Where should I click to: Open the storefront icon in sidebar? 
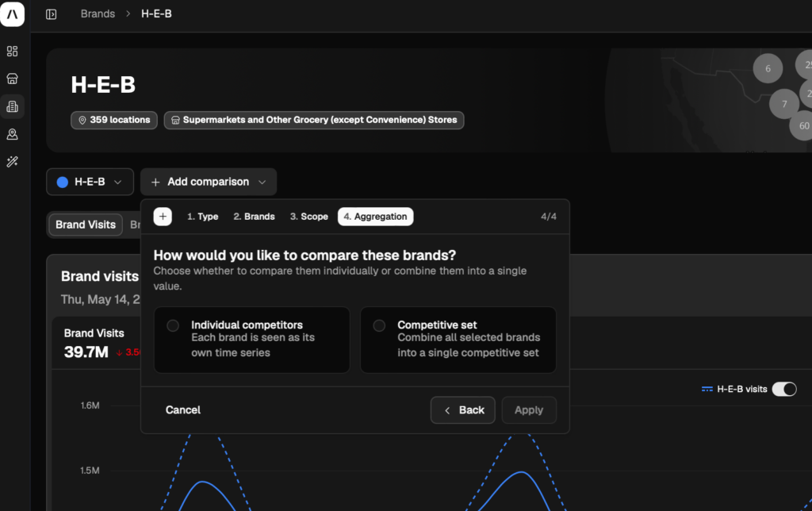tap(13, 79)
